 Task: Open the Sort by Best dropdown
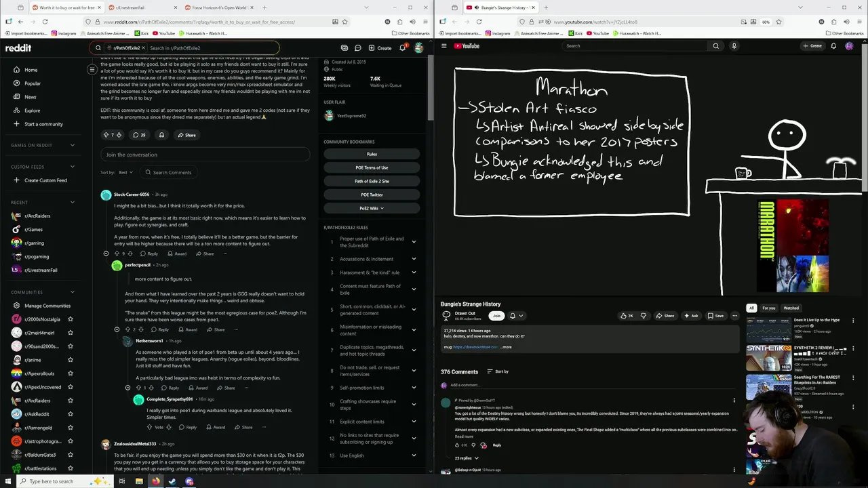126,172
